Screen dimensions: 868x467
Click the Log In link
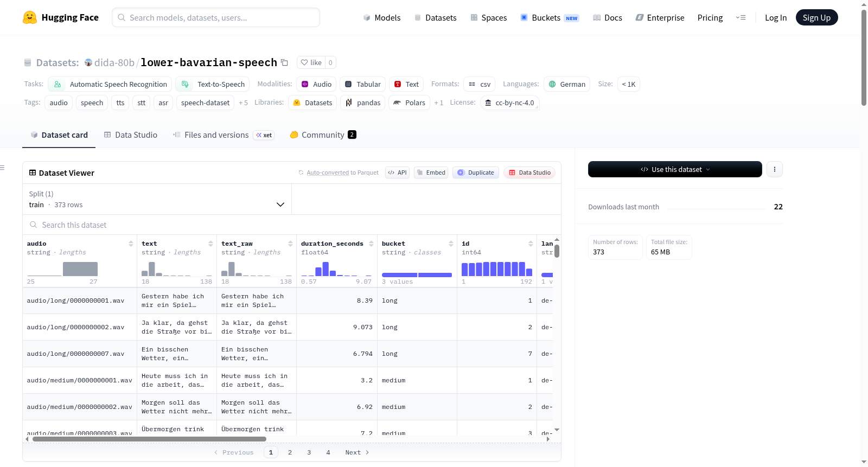pyautogui.click(x=776, y=17)
